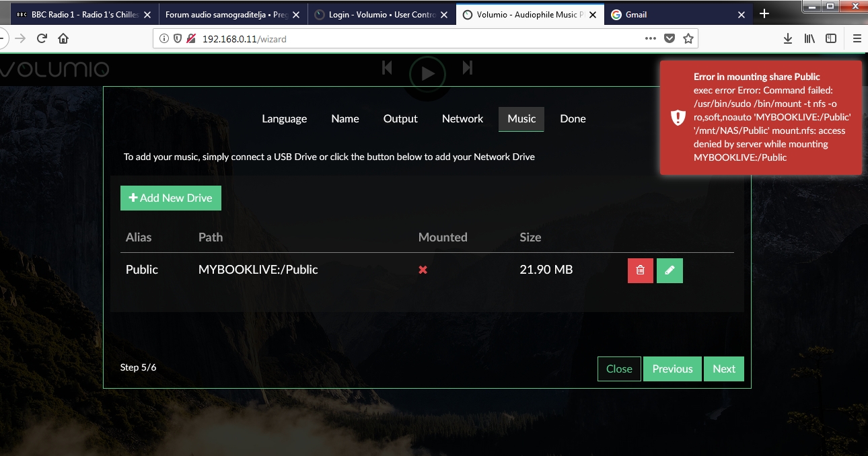Open Firefox hamburger menu
This screenshot has height=456, width=868.
[857, 39]
